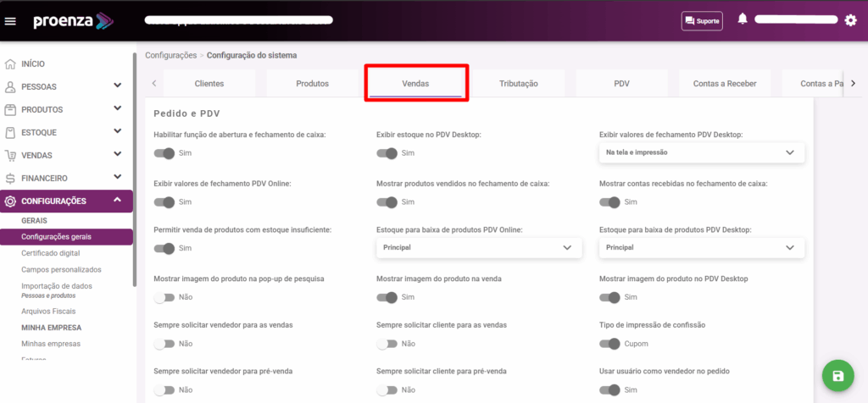This screenshot has width=868, height=403.
Task: Click the Início home icon
Action: tap(10, 63)
